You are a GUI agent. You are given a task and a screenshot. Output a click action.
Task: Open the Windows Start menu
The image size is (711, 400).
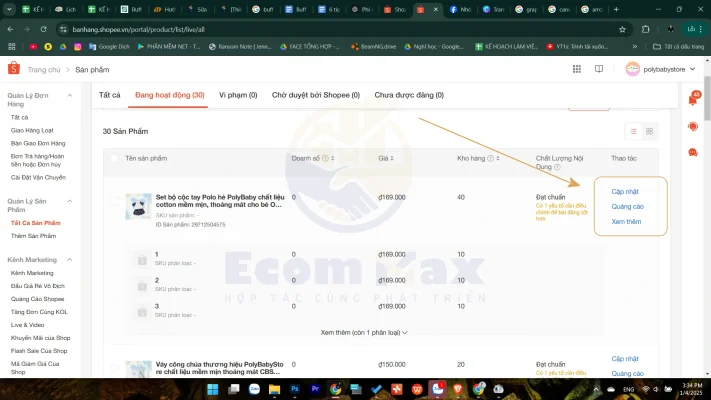[x=213, y=389]
